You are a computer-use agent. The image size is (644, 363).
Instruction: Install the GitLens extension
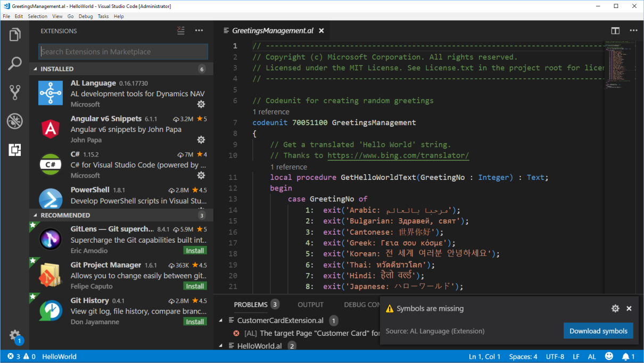point(195,251)
